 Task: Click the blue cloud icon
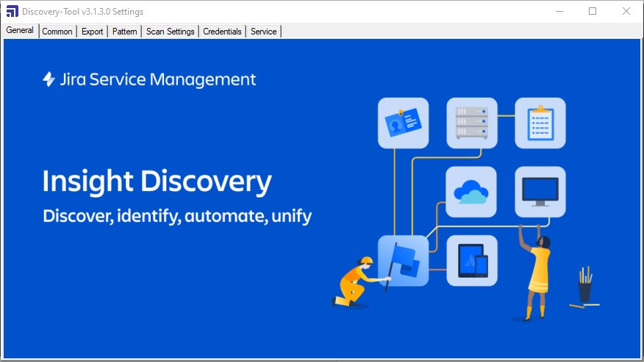(471, 192)
